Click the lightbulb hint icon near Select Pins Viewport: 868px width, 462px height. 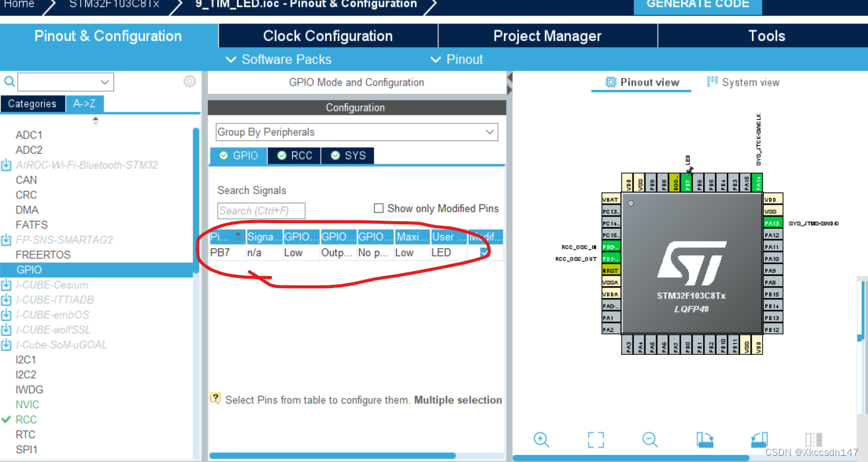click(x=215, y=398)
